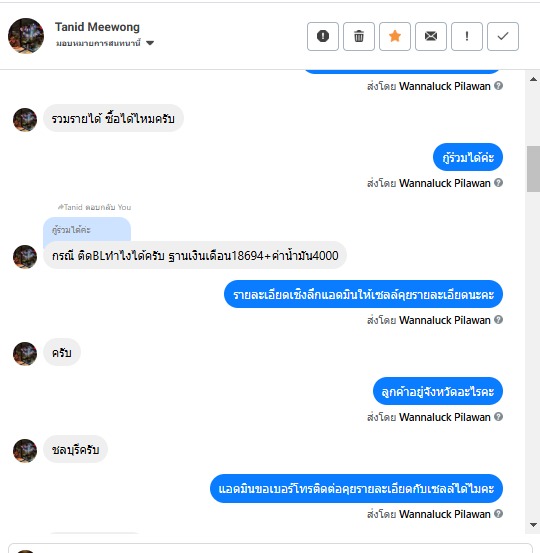The height and width of the screenshot is (553, 540).
Task: Click help icon under the 'รายละเอียดเชิงลึก' message
Action: pyautogui.click(x=498, y=320)
